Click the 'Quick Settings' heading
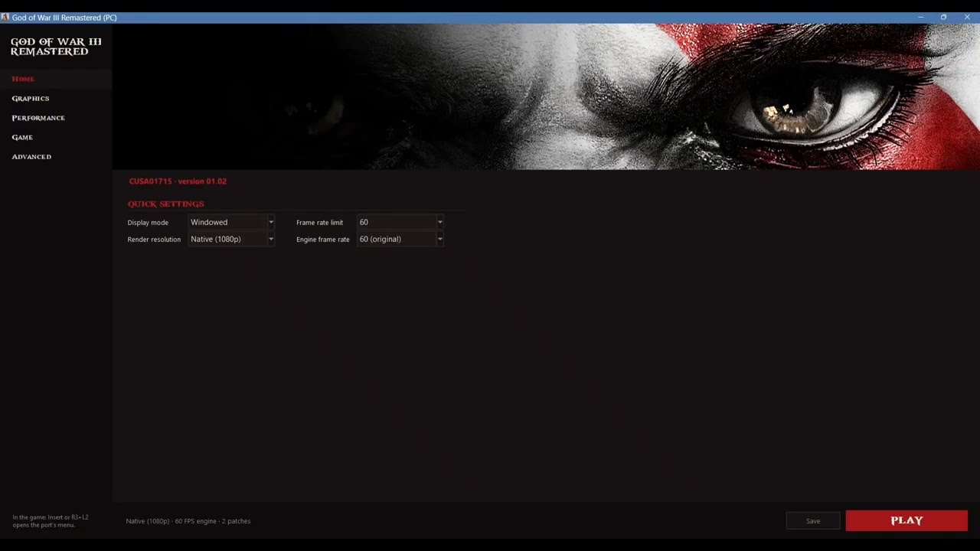This screenshot has height=551, width=980. click(x=166, y=204)
